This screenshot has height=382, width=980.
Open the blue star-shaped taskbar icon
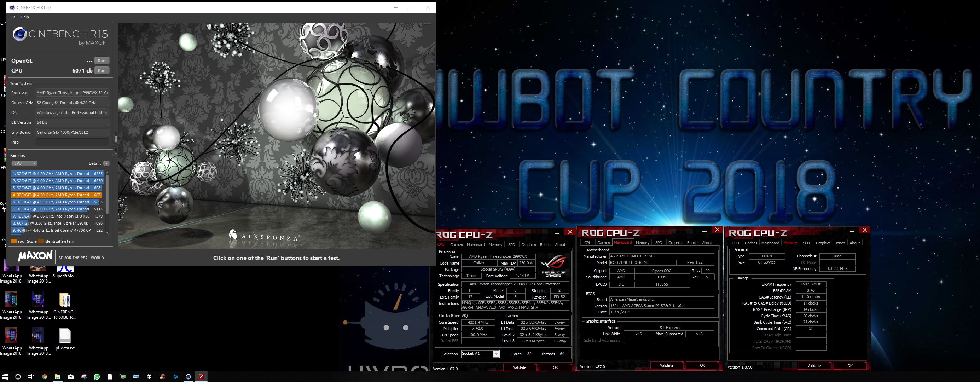click(175, 377)
